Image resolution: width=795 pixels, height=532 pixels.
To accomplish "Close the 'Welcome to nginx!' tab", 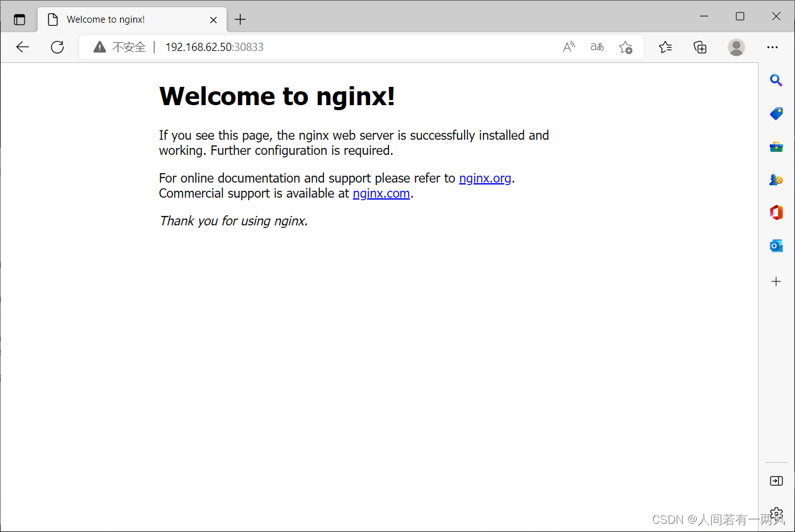I will pyautogui.click(x=213, y=20).
